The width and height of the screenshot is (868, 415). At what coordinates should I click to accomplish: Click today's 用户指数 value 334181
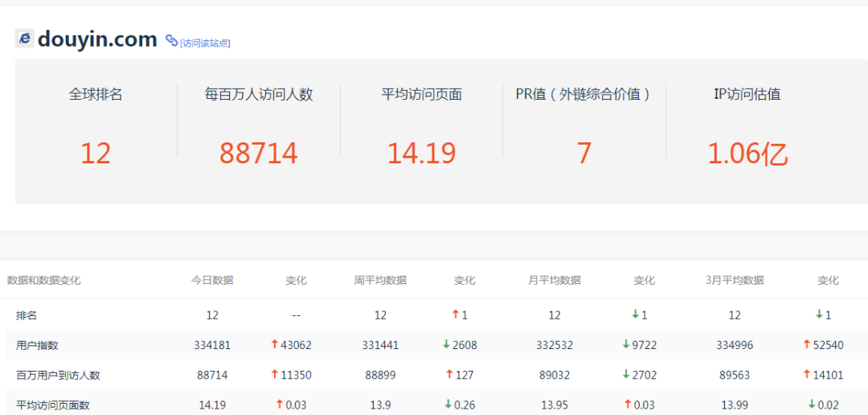pos(212,345)
